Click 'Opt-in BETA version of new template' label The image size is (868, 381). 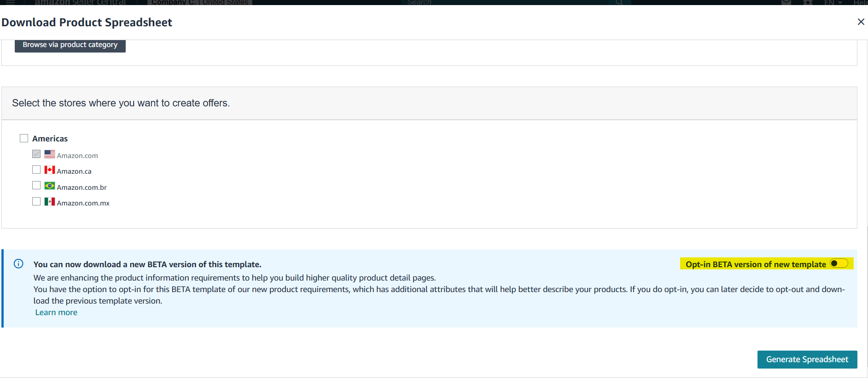click(756, 264)
